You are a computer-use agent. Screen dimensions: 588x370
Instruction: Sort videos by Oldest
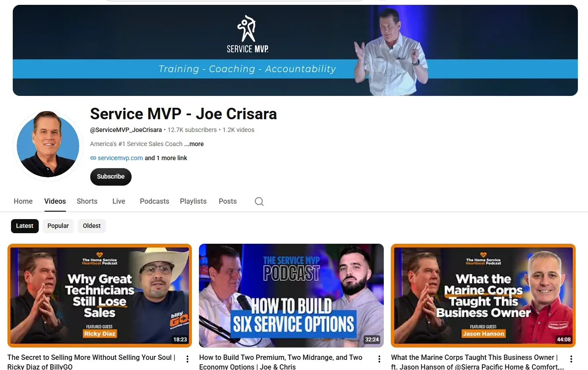92,226
